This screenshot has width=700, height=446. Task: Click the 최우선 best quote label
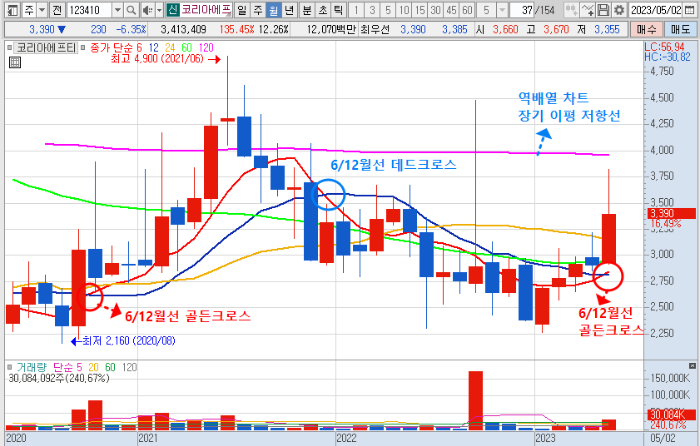click(x=375, y=29)
